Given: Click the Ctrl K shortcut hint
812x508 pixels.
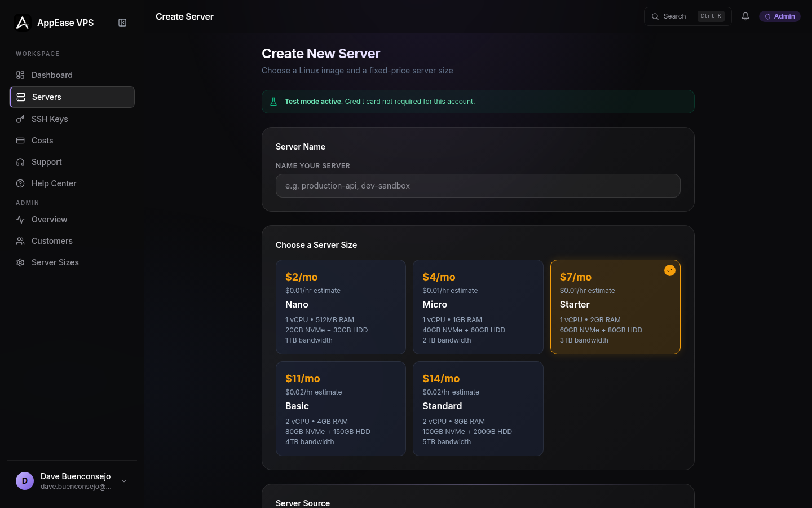Looking at the screenshot, I should pyautogui.click(x=711, y=16).
